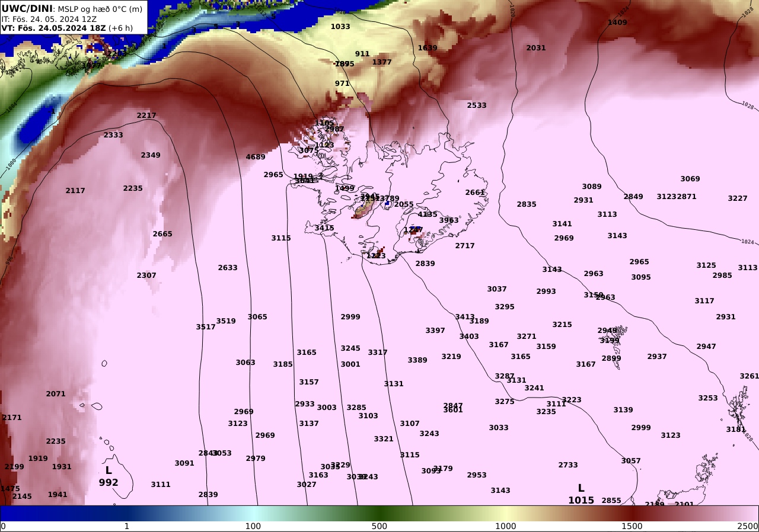The width and height of the screenshot is (759, 532).
Task: Click the height value 3253
Action: (708, 398)
